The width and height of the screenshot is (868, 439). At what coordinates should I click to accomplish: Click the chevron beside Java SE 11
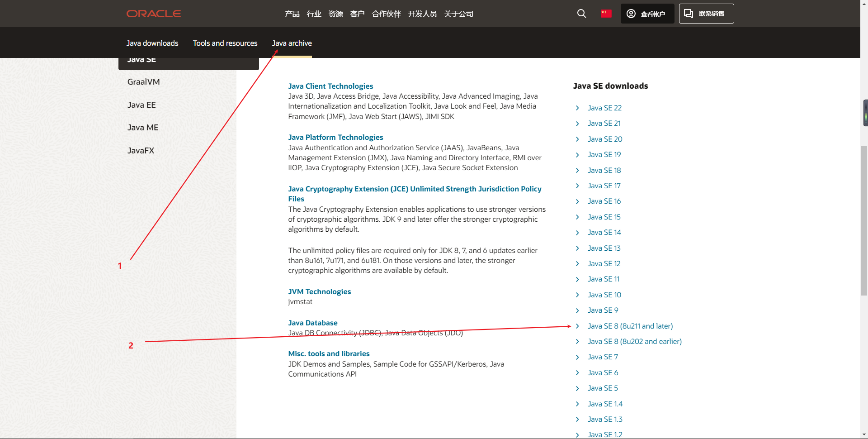coord(577,279)
